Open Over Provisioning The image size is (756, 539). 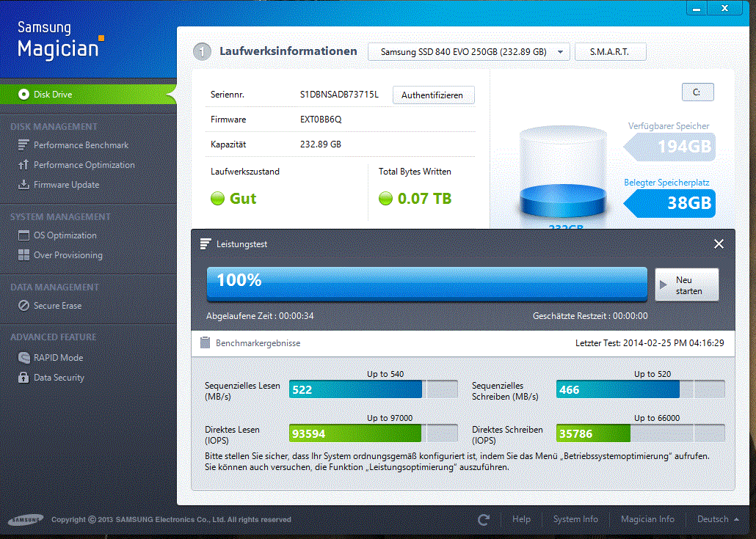[68, 254]
